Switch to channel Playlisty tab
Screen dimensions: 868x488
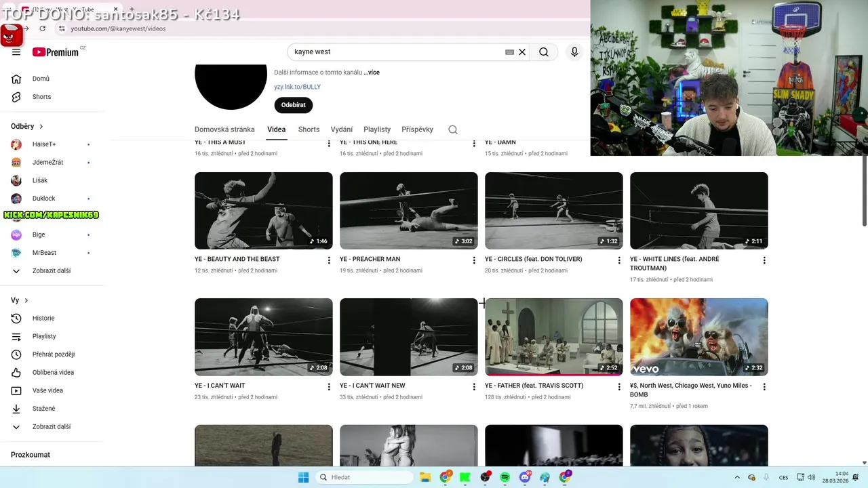click(x=377, y=129)
